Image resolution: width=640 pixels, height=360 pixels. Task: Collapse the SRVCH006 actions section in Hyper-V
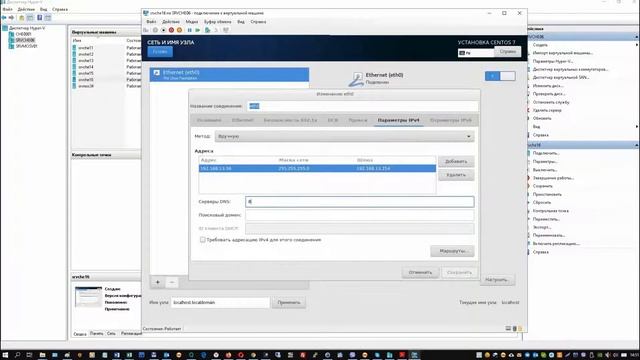tap(636, 37)
